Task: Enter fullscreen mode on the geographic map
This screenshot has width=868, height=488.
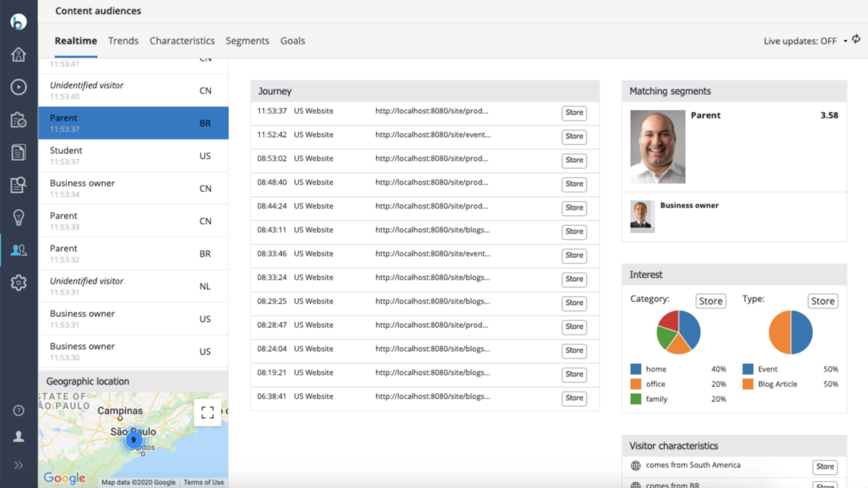Action: point(208,412)
